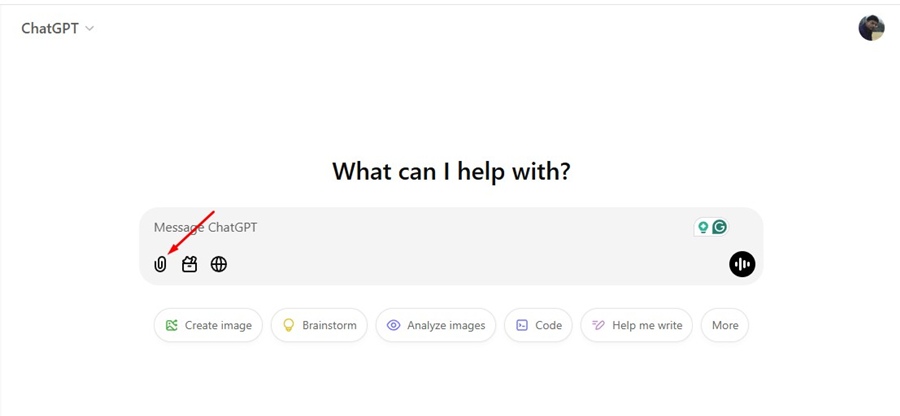Click the green Grammarly lightbulb icon
Screen dimensions: 900x416
703,227
